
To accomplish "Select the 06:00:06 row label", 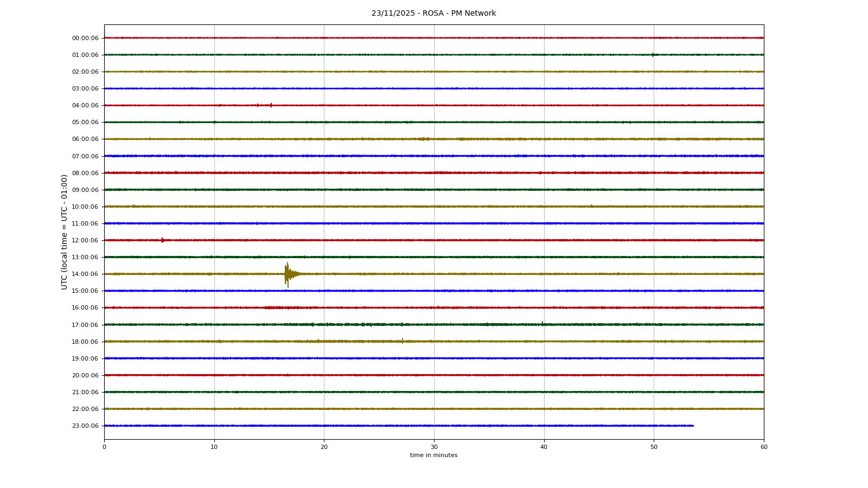I will pyautogui.click(x=85, y=139).
